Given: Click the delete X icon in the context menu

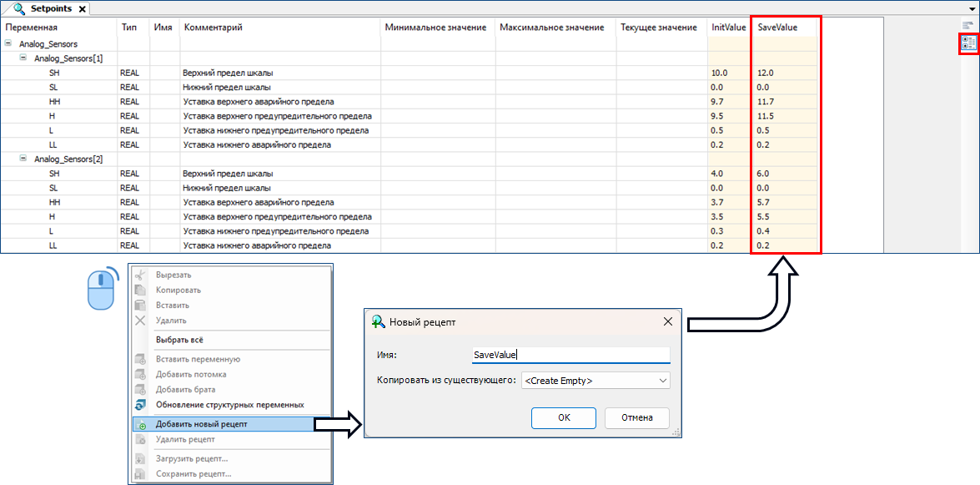Looking at the screenshot, I should click(x=141, y=321).
